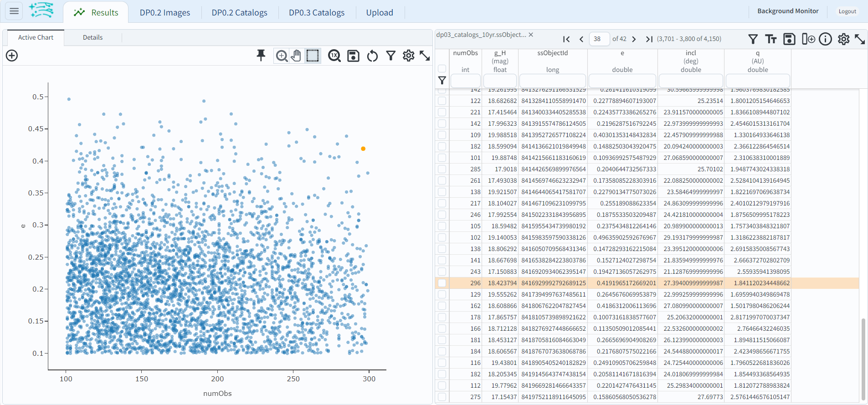Click the table vertical scrollbar thumb
This screenshot has height=405, width=868.
863,359
